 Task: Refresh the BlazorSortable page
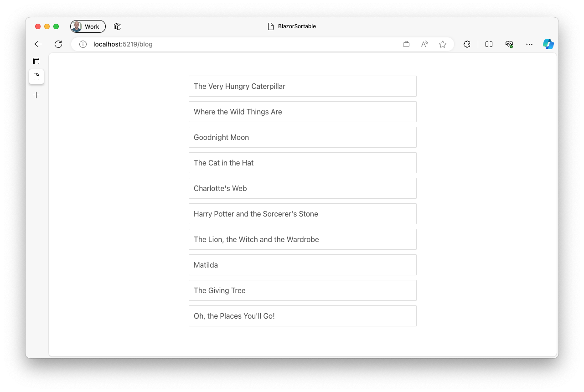tap(58, 44)
